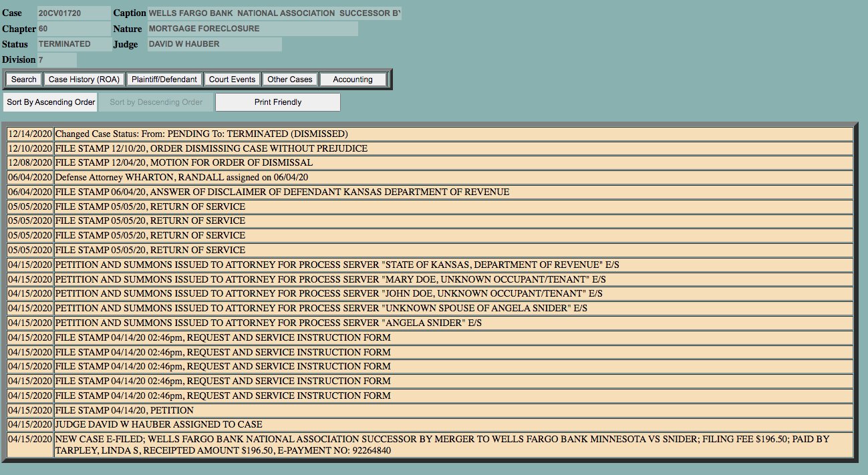The height and width of the screenshot is (475, 868).
Task: Select the Judge David W Hauber Assigned entry
Action: [454, 424]
